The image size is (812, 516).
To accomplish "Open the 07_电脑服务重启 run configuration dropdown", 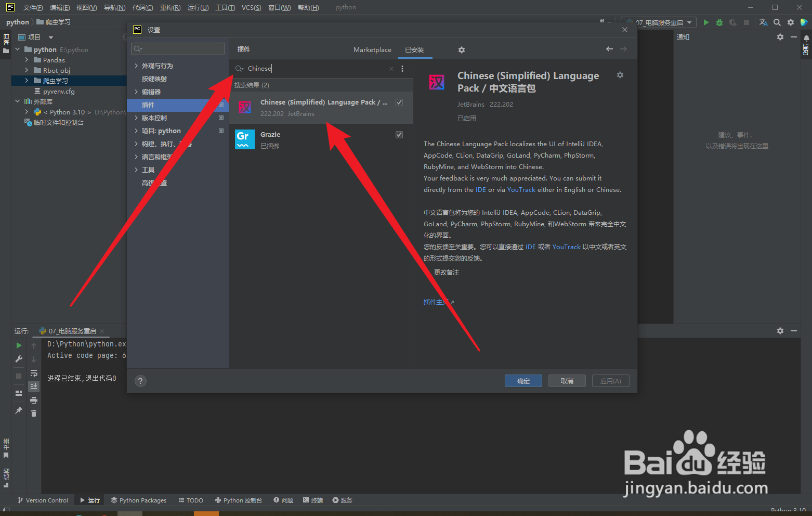I will coord(659,22).
